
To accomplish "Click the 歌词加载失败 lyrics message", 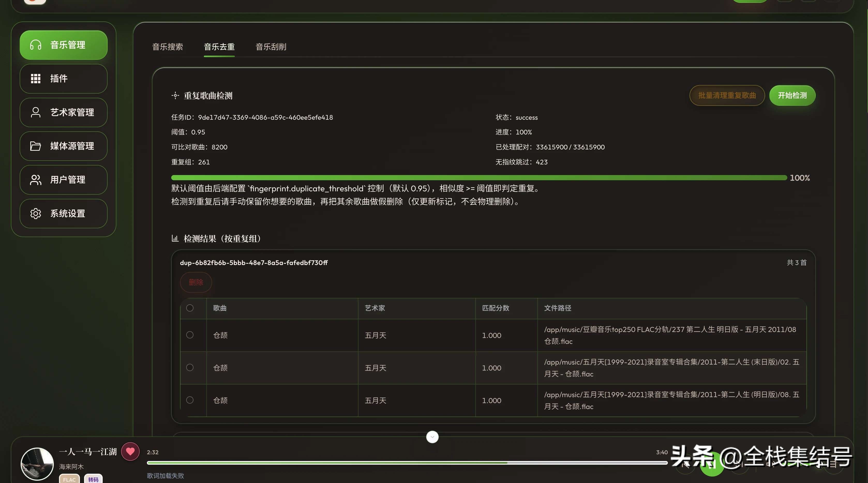I will [x=166, y=476].
